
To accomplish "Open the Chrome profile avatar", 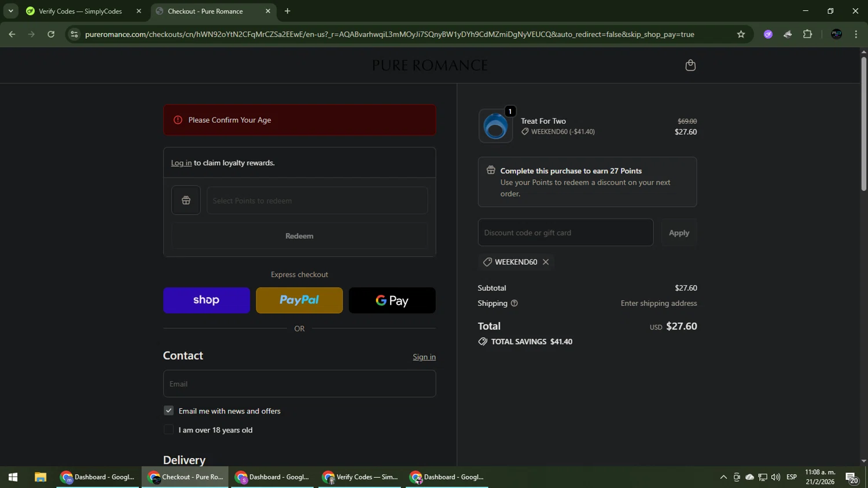I will tap(836, 34).
